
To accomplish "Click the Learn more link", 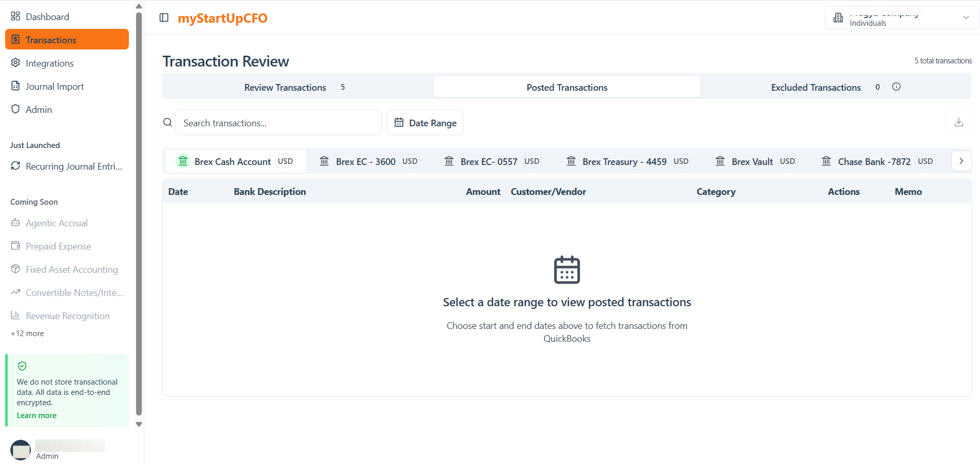I will pos(37,416).
